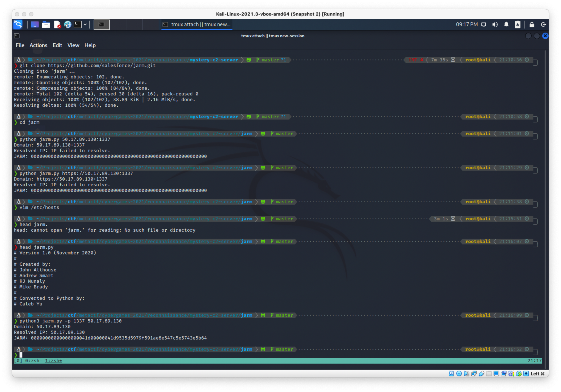This screenshot has width=561, height=392.
Task: Click the '3m 1s' duration in prompt
Action: pos(441,219)
